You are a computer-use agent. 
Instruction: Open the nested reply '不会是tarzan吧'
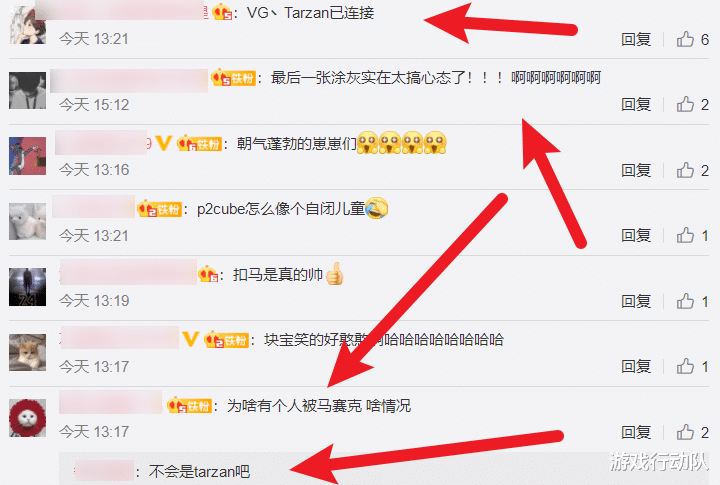point(199,472)
